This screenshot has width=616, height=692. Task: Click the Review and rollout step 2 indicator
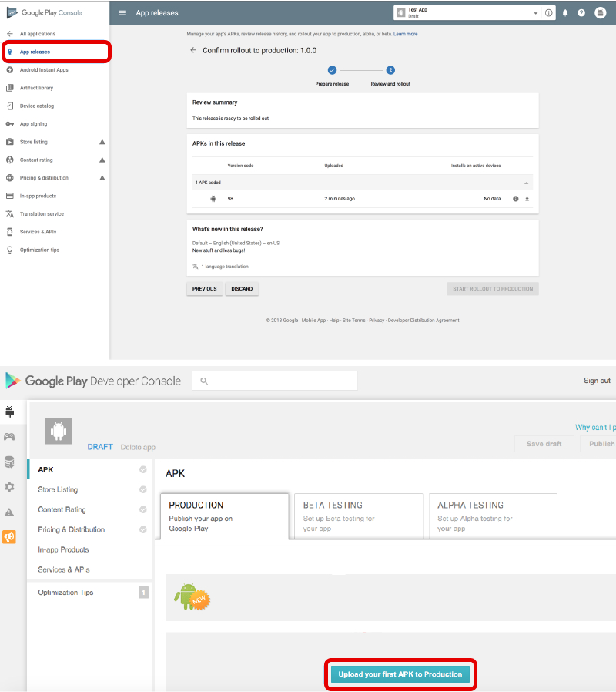pos(390,70)
